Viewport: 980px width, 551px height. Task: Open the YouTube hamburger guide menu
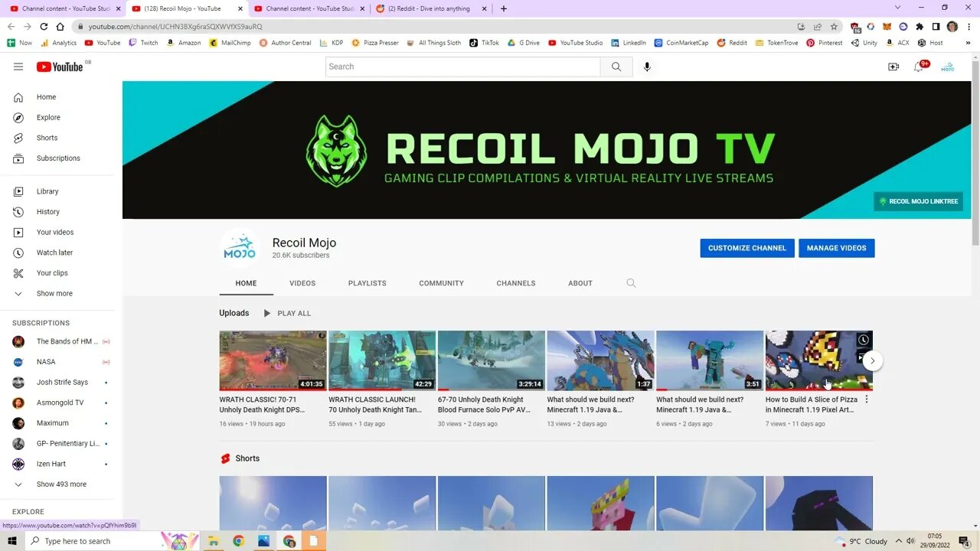[x=18, y=67]
